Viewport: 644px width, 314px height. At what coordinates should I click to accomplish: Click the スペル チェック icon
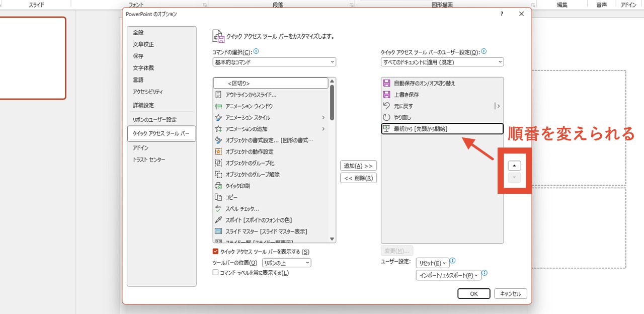(x=218, y=208)
